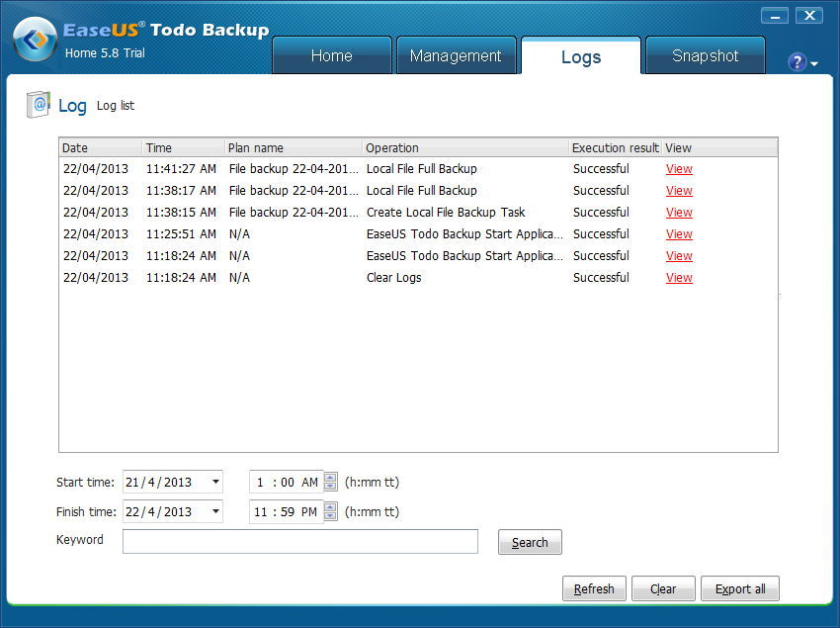Decrease the Start time hour spinner
This screenshot has width=840, height=628.
coord(330,486)
